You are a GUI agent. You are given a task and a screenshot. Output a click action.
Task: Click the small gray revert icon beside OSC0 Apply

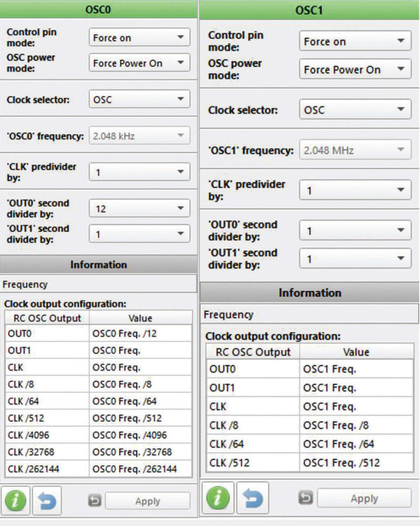94,500
